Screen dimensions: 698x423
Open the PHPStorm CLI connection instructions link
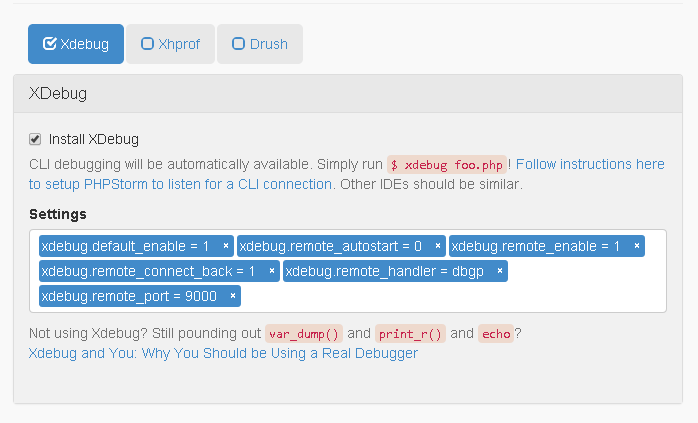click(x=347, y=174)
